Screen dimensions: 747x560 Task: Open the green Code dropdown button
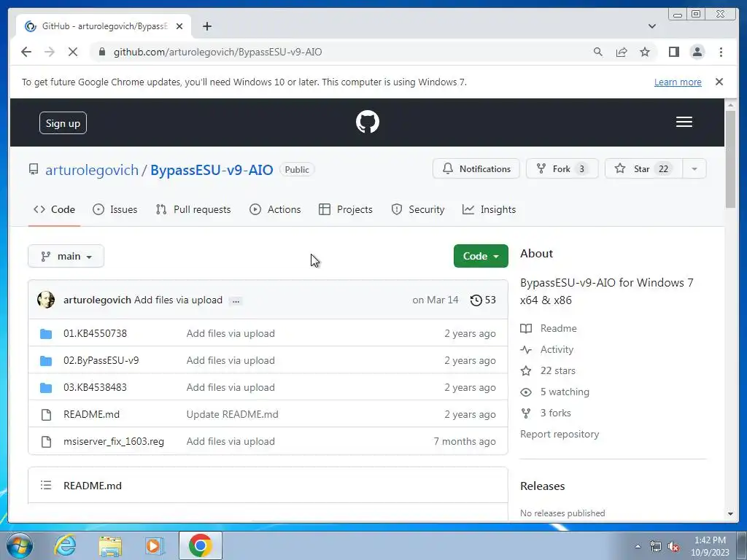coord(481,256)
